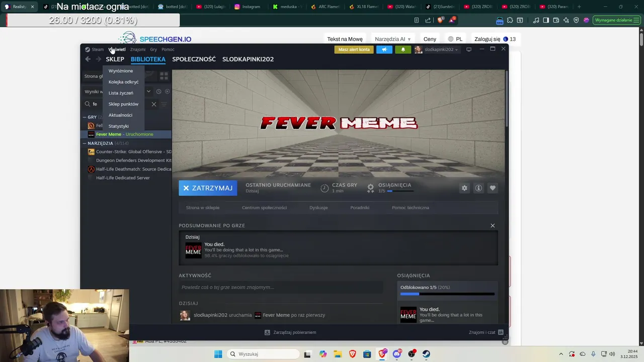The height and width of the screenshot is (362, 644).
Task: Open Strona w sklepie link
Action: point(203,208)
